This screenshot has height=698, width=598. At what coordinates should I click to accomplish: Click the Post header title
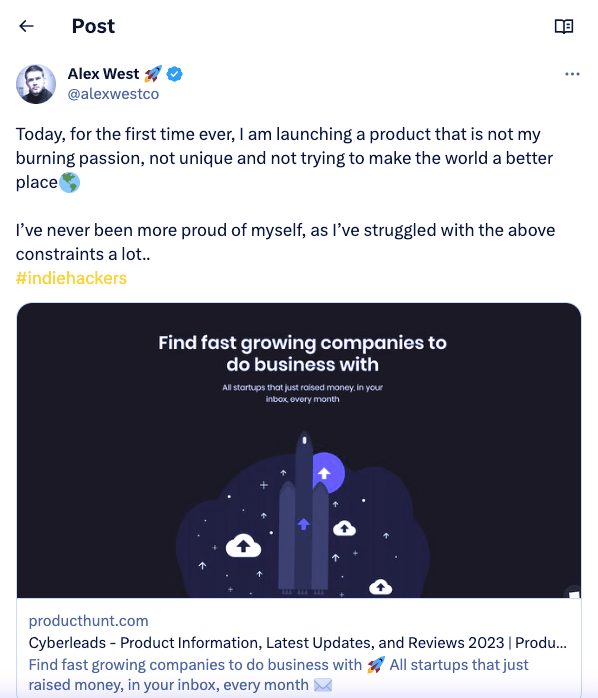pos(93,26)
